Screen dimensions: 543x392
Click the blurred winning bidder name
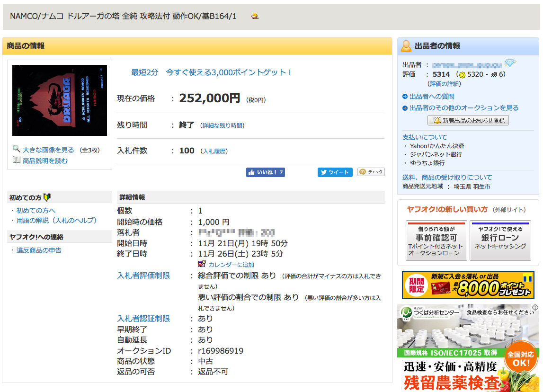click(x=236, y=233)
